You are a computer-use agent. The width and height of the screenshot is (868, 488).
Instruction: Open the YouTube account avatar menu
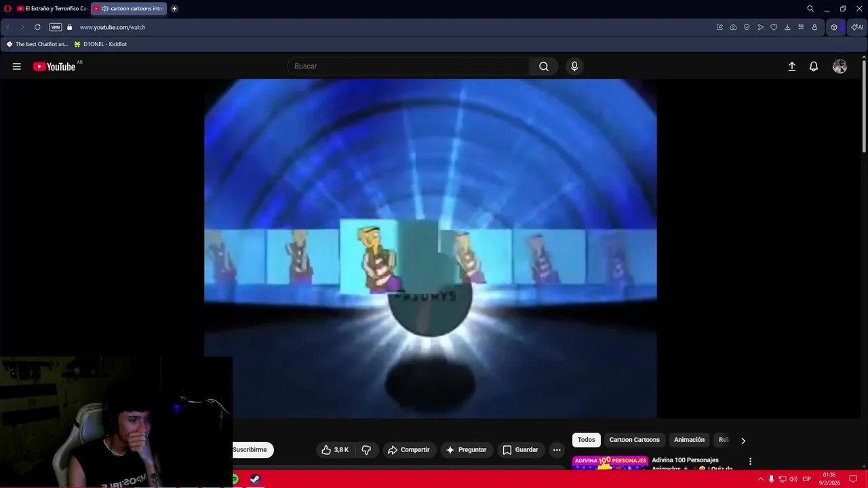point(840,66)
